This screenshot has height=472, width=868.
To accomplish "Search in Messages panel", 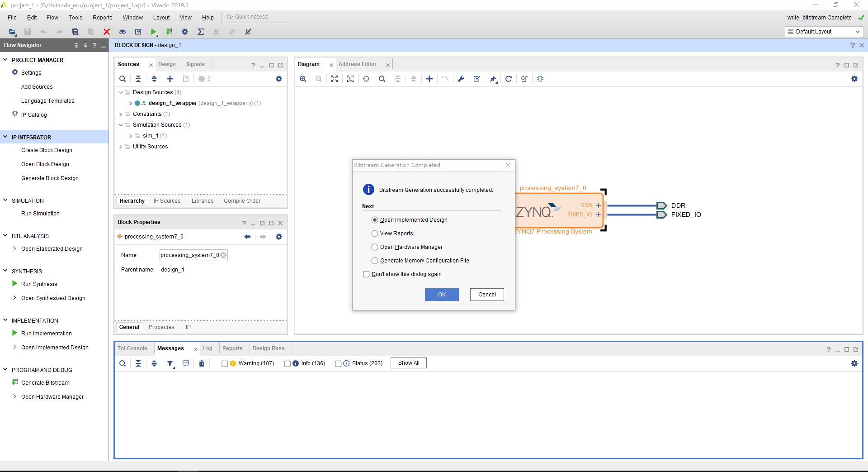I will (x=123, y=363).
